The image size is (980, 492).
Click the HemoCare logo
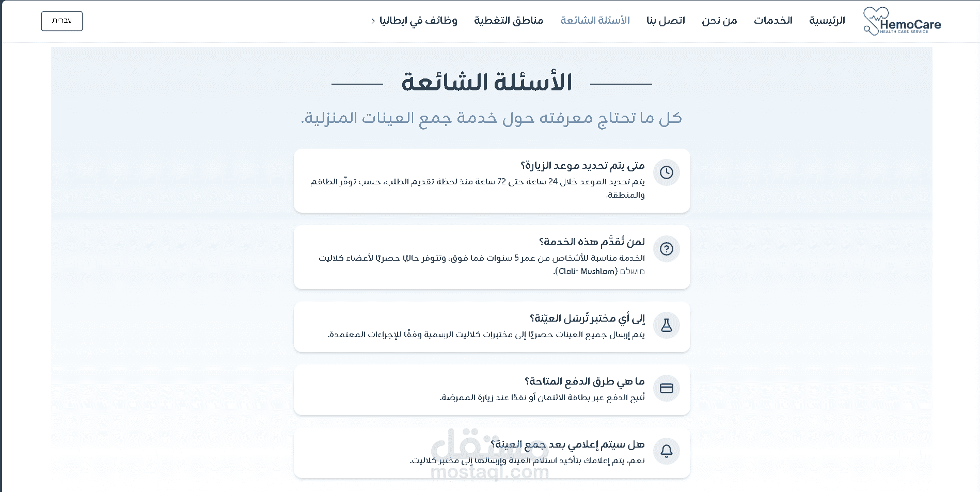click(902, 21)
